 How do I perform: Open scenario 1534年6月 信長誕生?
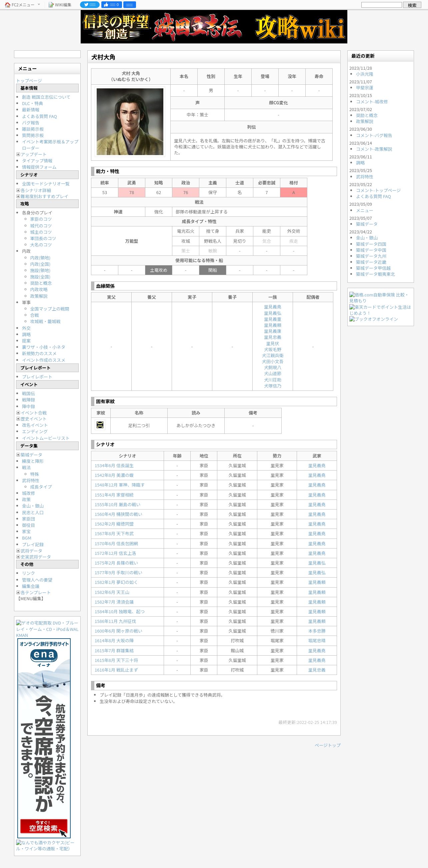[114, 466]
